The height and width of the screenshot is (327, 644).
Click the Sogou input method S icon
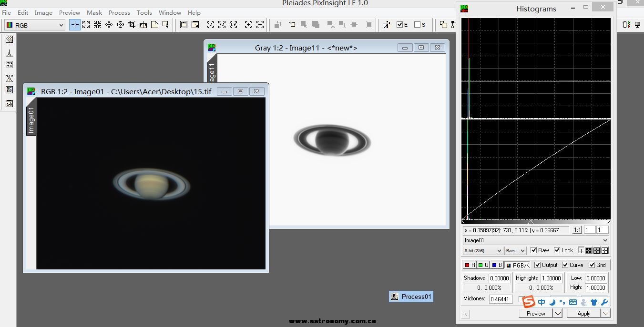528,301
